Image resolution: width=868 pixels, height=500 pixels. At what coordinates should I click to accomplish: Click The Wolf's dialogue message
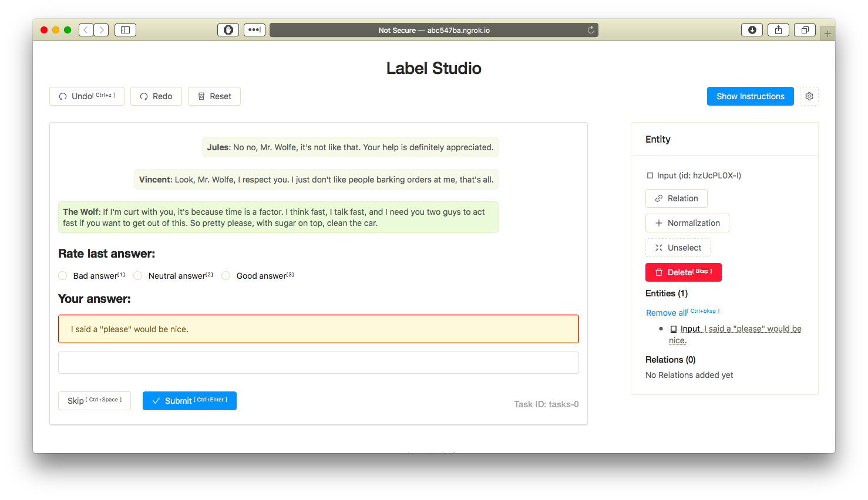click(x=278, y=217)
